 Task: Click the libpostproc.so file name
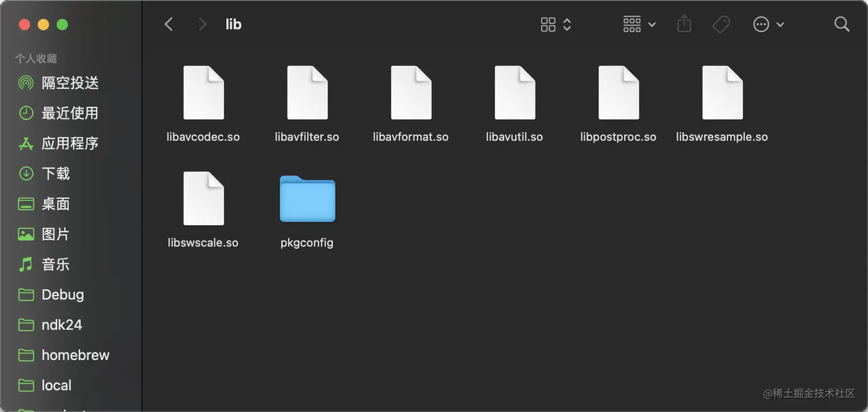(618, 137)
